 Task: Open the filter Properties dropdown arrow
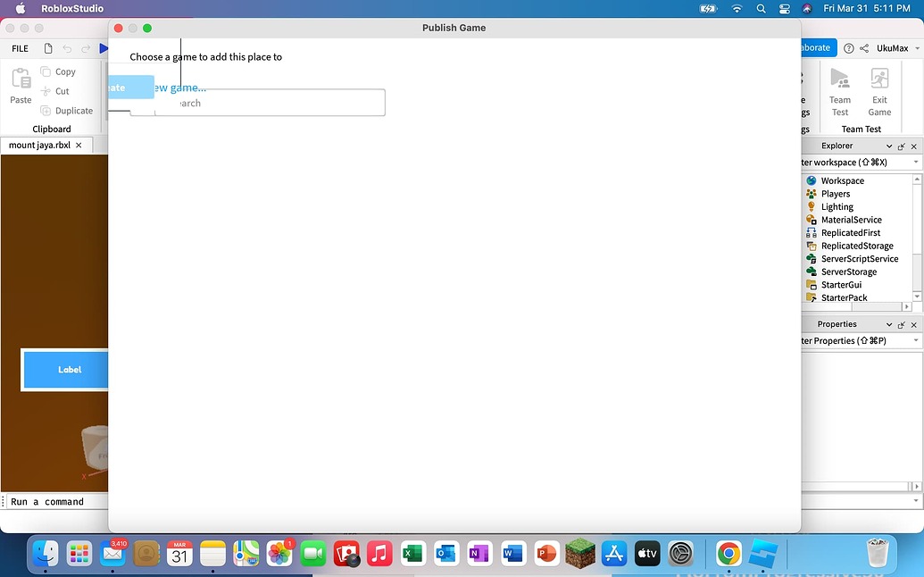coord(916,340)
